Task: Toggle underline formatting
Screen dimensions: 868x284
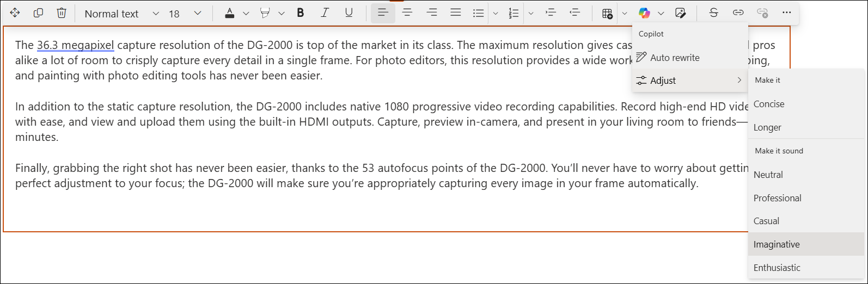Action: pos(349,13)
